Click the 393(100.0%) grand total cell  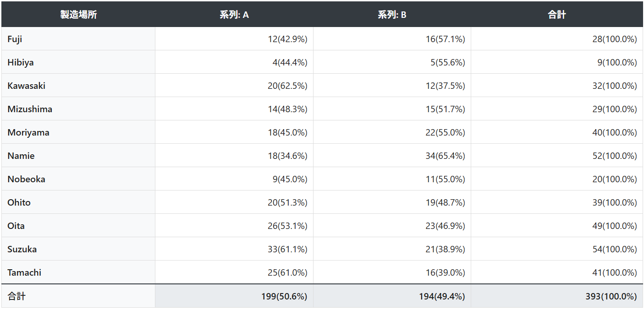(x=611, y=297)
